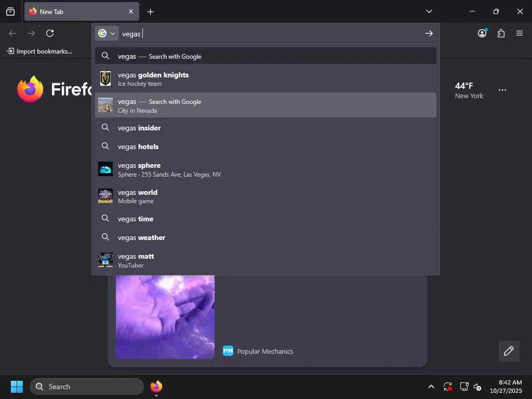This screenshot has width=532, height=399.
Task: Select 'vegas sphere' suggestion
Action: 265,169
